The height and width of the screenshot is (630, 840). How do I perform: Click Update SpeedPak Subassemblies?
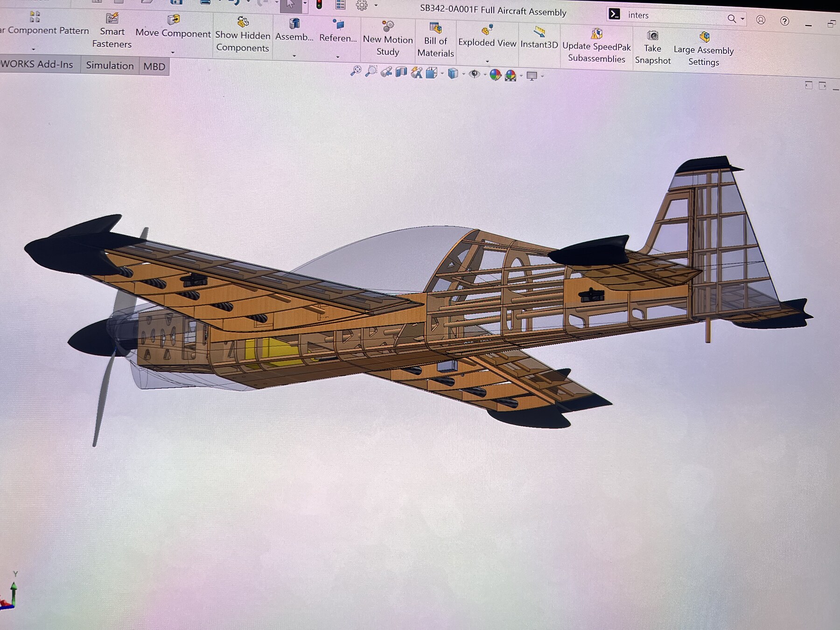coord(596,46)
